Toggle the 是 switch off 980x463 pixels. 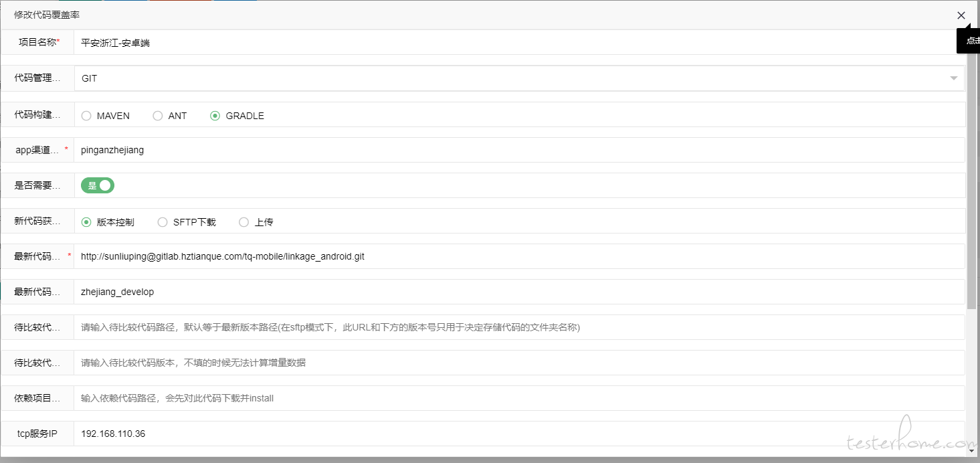(x=98, y=185)
